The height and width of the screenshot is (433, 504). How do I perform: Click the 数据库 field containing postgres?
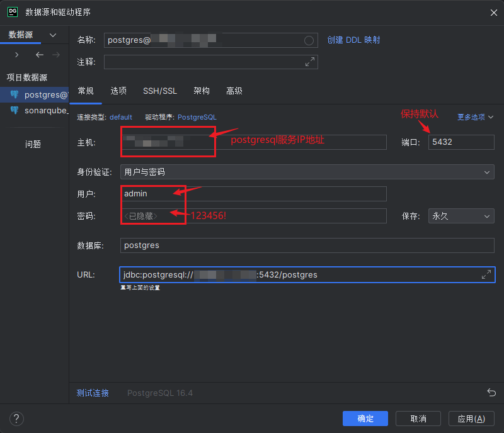click(307, 245)
